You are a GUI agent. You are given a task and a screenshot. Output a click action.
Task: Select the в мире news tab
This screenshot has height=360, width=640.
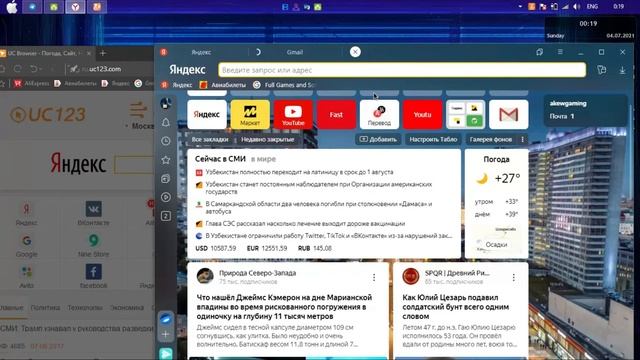coord(263,159)
